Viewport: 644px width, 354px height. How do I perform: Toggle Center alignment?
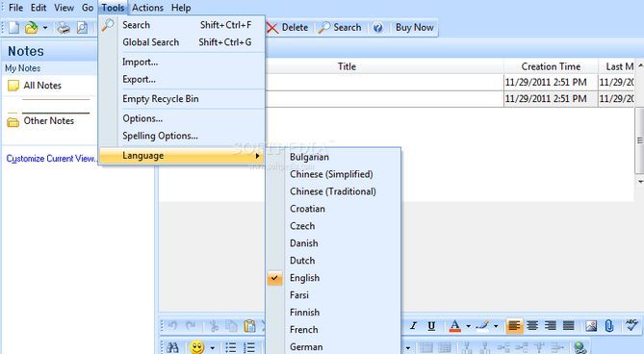coord(532,326)
